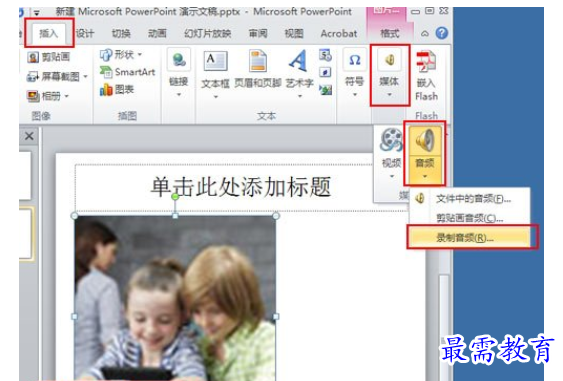This screenshot has width=563, height=381.
Task: Click the 音频 audio speaker icon
Action: (x=425, y=140)
